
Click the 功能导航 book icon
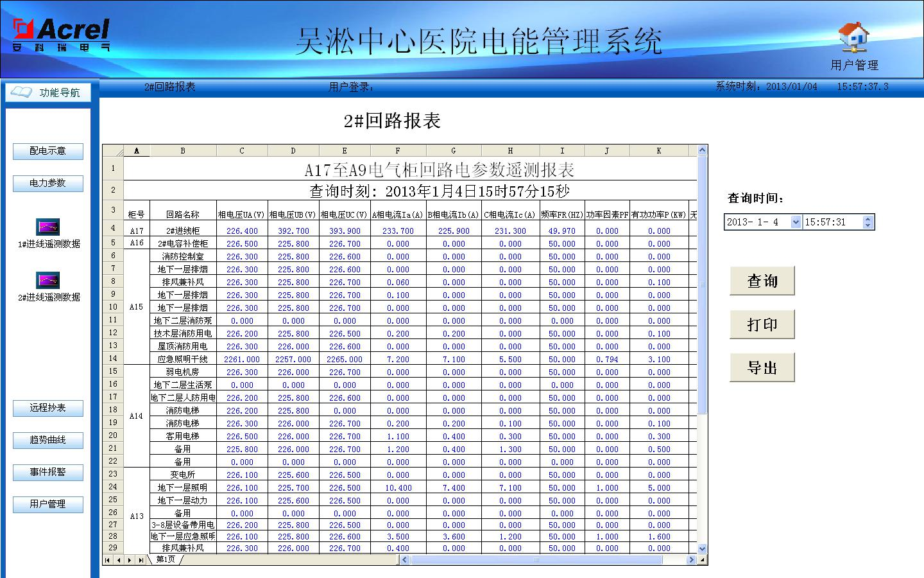tap(21, 92)
